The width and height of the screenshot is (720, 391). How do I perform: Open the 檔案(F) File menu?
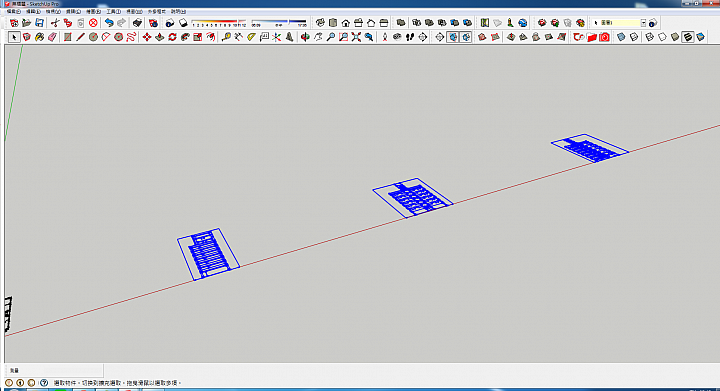click(x=13, y=11)
